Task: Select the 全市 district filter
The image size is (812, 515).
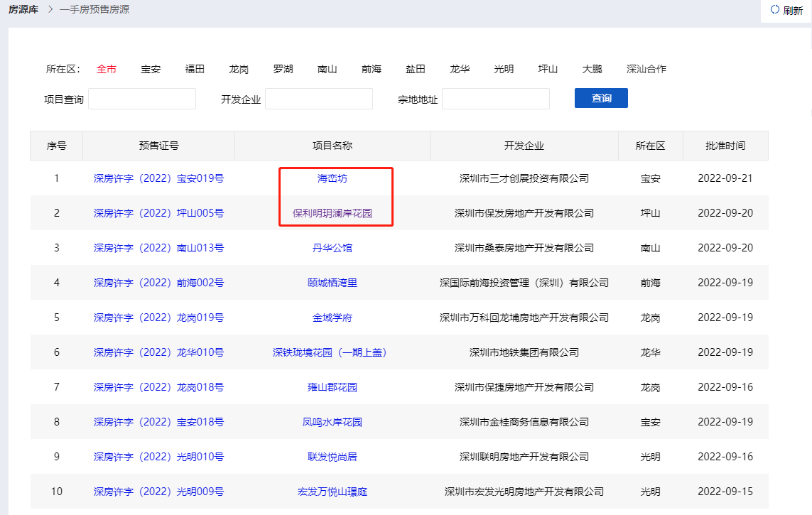Action: 107,69
